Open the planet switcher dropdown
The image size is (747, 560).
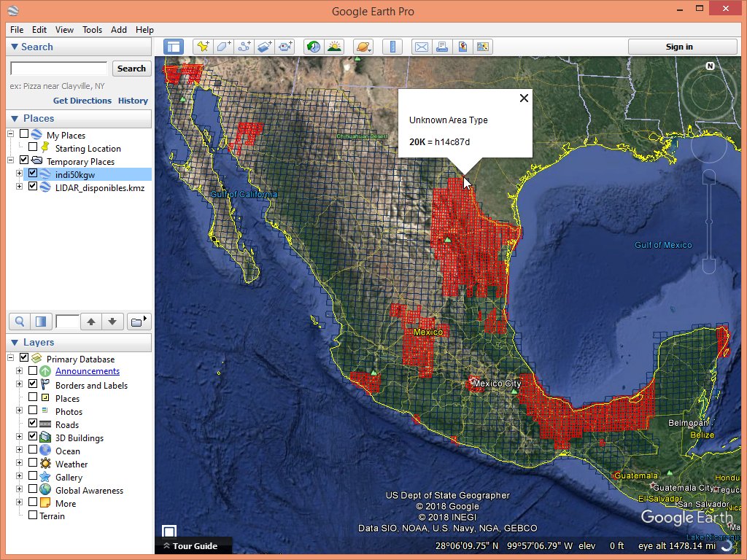(363, 47)
